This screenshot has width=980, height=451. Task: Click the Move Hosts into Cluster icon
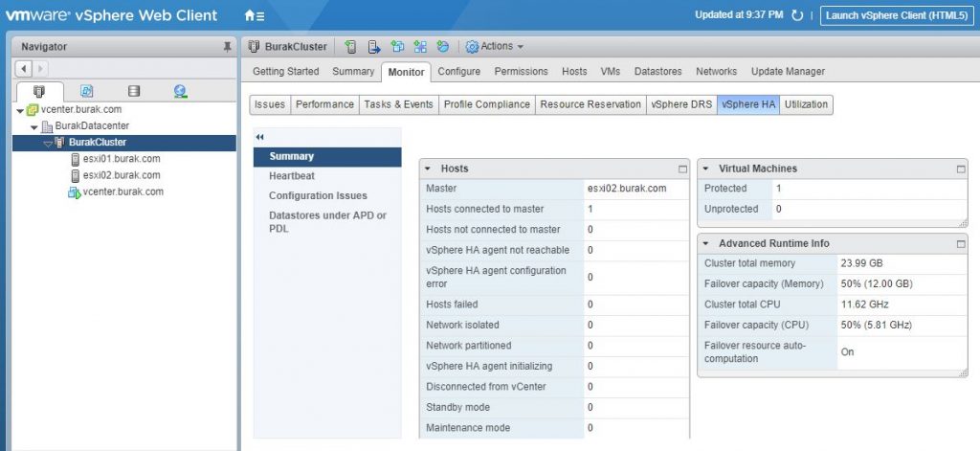tap(374, 47)
